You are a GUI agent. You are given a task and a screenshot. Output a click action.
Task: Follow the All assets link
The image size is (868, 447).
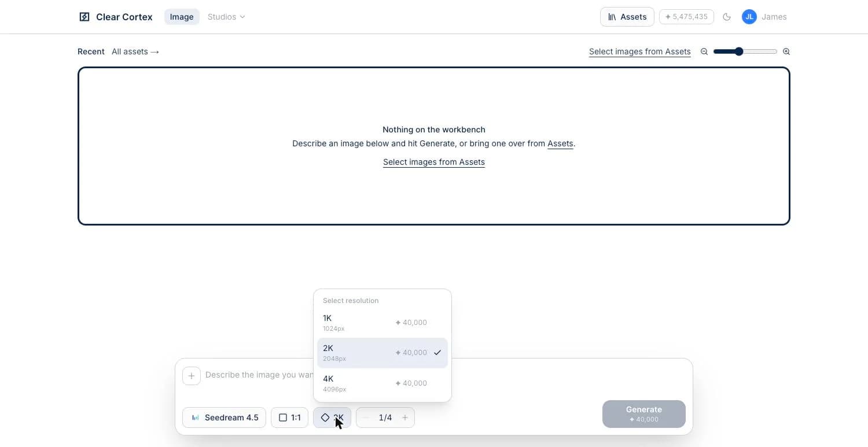pos(135,51)
